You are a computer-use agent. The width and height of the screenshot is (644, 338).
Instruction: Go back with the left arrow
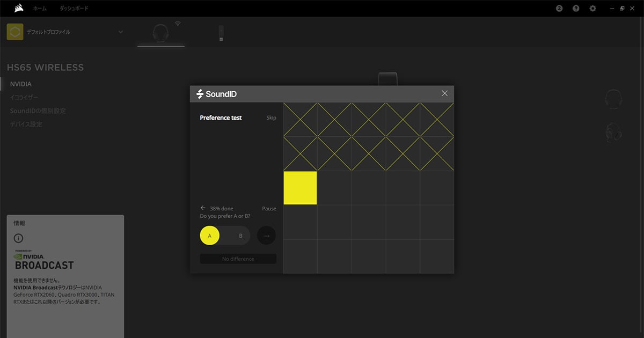pyautogui.click(x=203, y=208)
